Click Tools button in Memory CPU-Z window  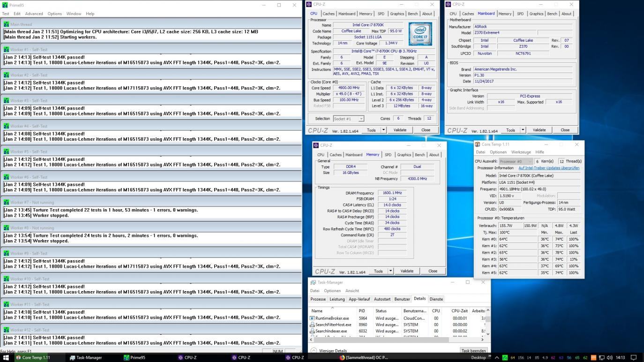(x=378, y=271)
